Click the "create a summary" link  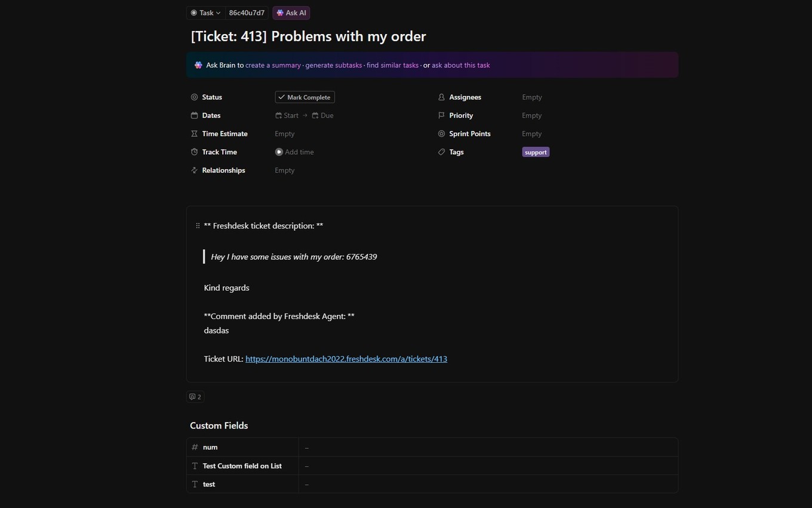point(273,65)
